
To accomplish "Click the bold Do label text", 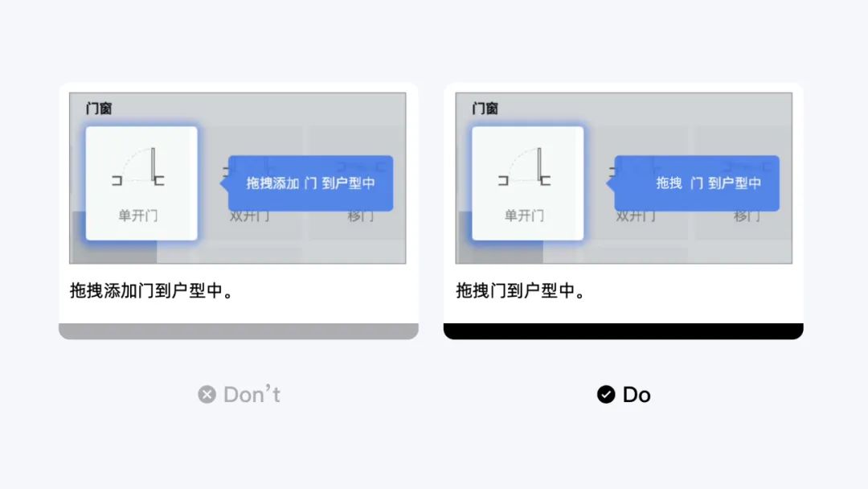I will pos(637,395).
